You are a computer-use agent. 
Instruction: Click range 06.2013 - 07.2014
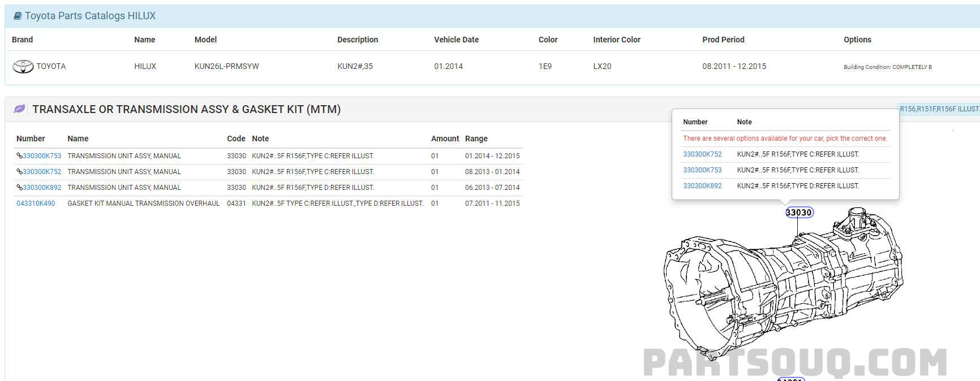pos(492,188)
